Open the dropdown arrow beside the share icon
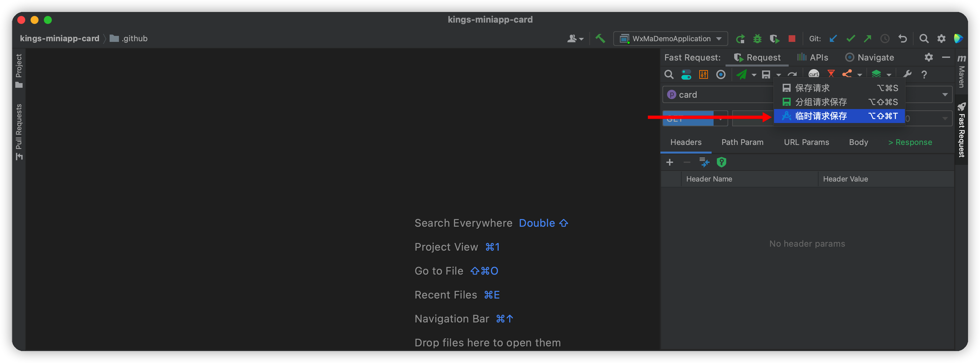The height and width of the screenshot is (363, 980). coord(860,75)
